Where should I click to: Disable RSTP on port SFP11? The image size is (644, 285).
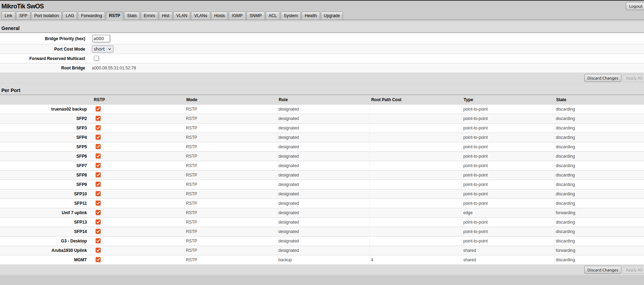tap(98, 203)
